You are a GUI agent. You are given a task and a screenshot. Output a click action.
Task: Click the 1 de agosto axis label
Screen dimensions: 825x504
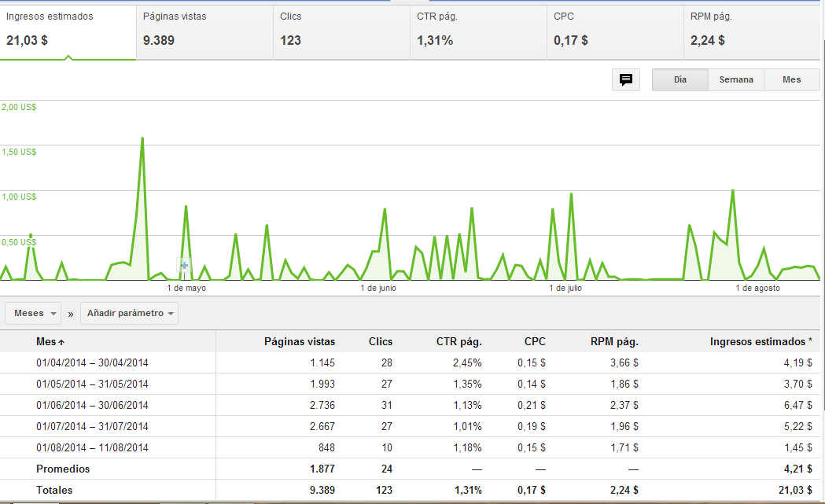click(757, 289)
